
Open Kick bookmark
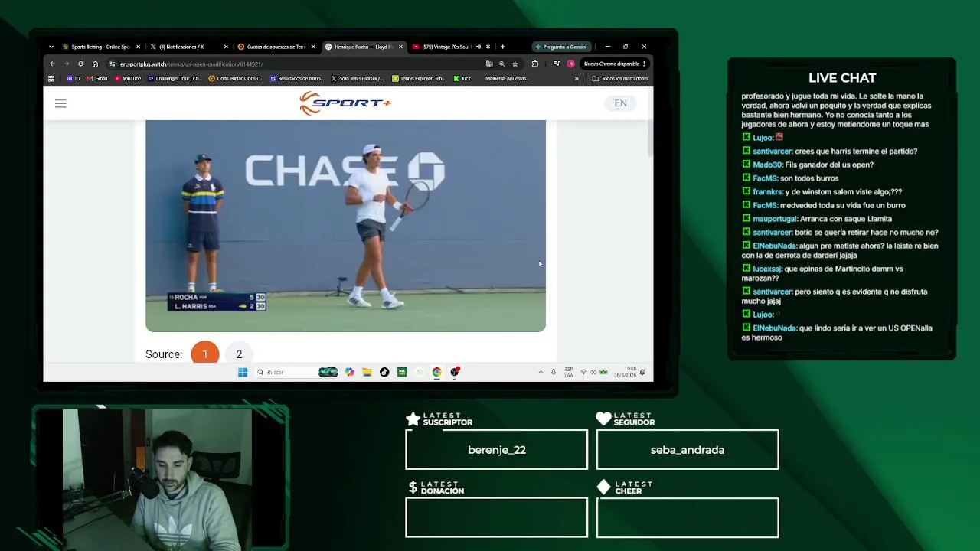pos(462,78)
